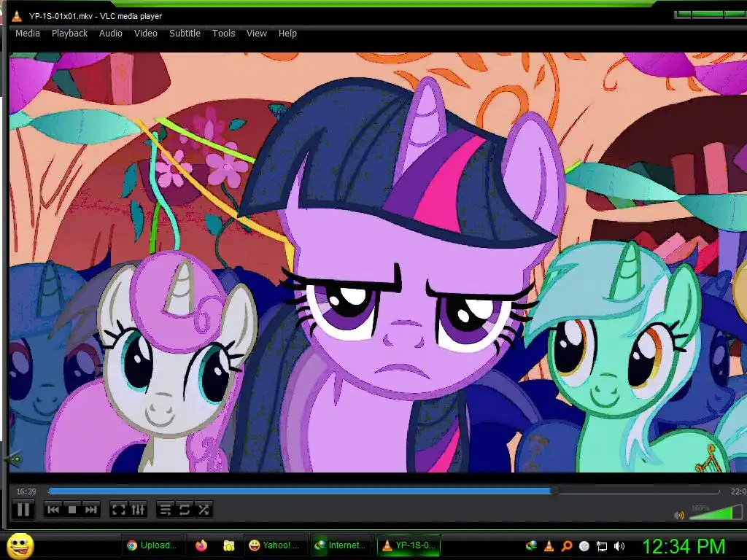Pause the video playback
Image resolution: width=747 pixels, height=560 pixels.
[x=23, y=510]
